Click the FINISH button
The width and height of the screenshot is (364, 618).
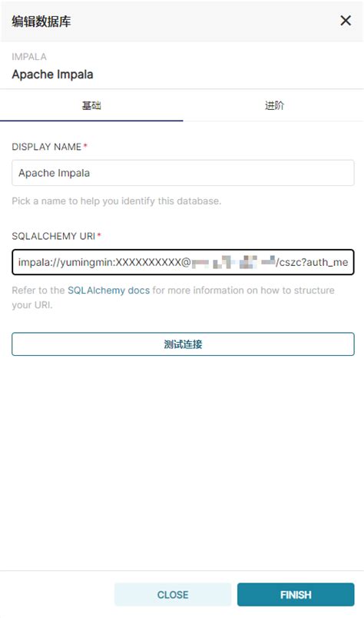point(296,594)
